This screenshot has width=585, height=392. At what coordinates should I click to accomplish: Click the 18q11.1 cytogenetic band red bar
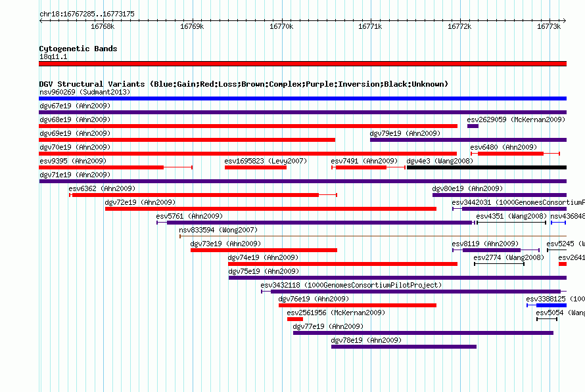pyautogui.click(x=302, y=64)
